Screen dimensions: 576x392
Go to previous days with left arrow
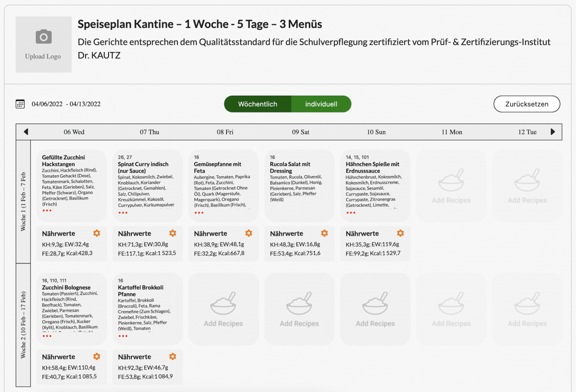tap(26, 132)
